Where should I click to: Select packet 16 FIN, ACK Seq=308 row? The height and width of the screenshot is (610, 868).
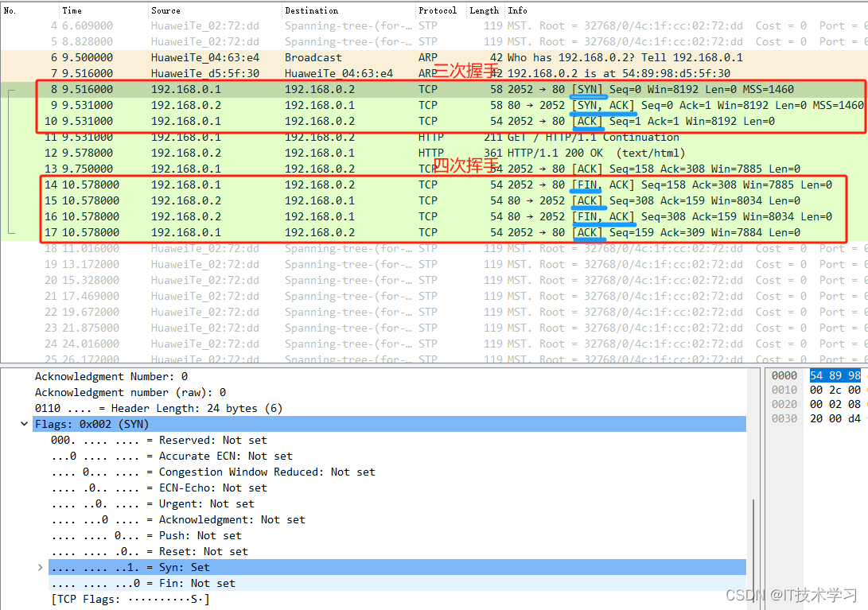tap(434, 217)
